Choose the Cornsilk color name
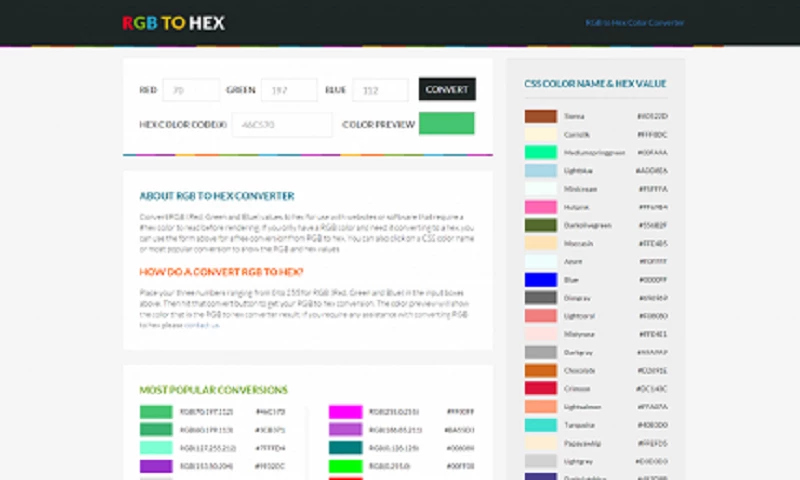Image resolution: width=800 pixels, height=480 pixels. [577, 135]
